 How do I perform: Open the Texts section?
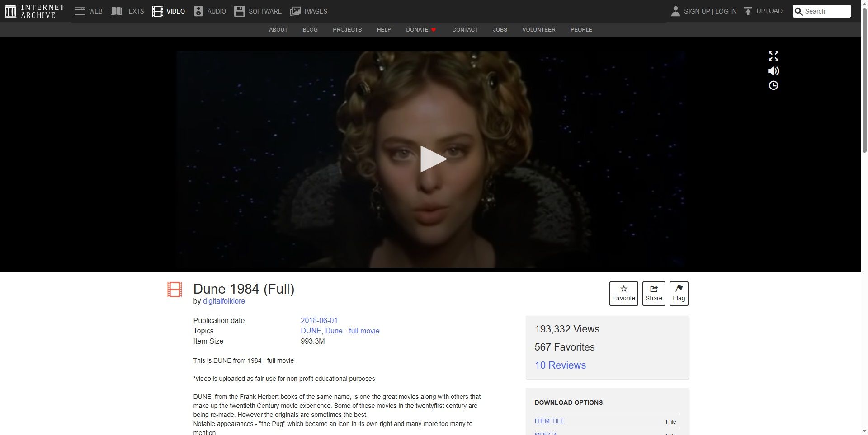click(x=127, y=11)
